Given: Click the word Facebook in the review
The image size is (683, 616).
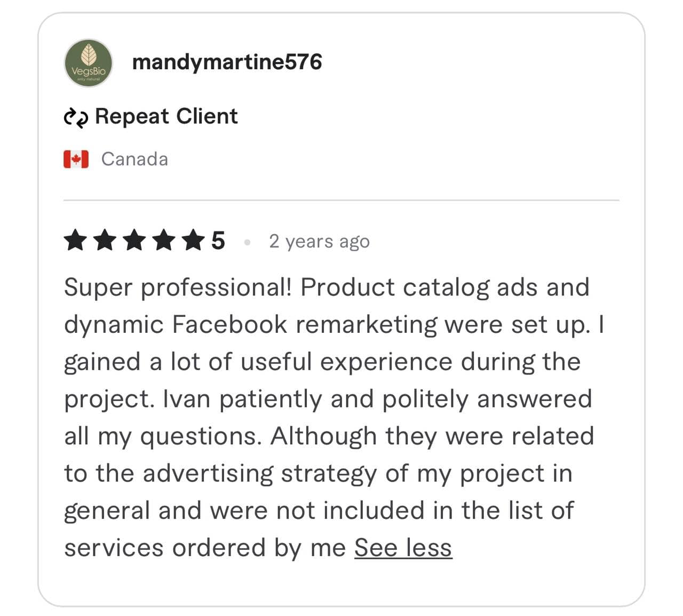Looking at the screenshot, I should (x=229, y=325).
